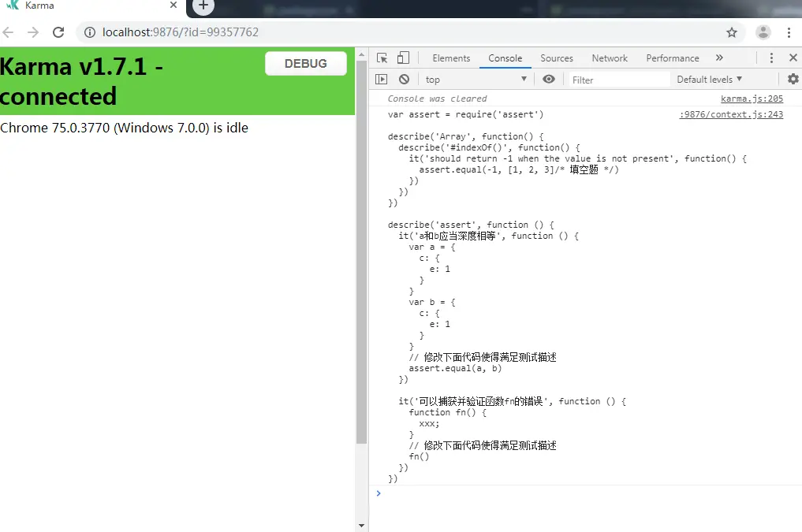Open DevTools customize three-dot menu

[x=771, y=58]
